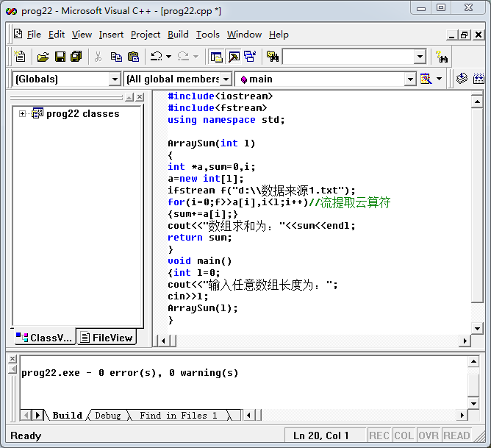This screenshot has height=448, width=491.
Task: Open the File menu
Action: (34, 35)
